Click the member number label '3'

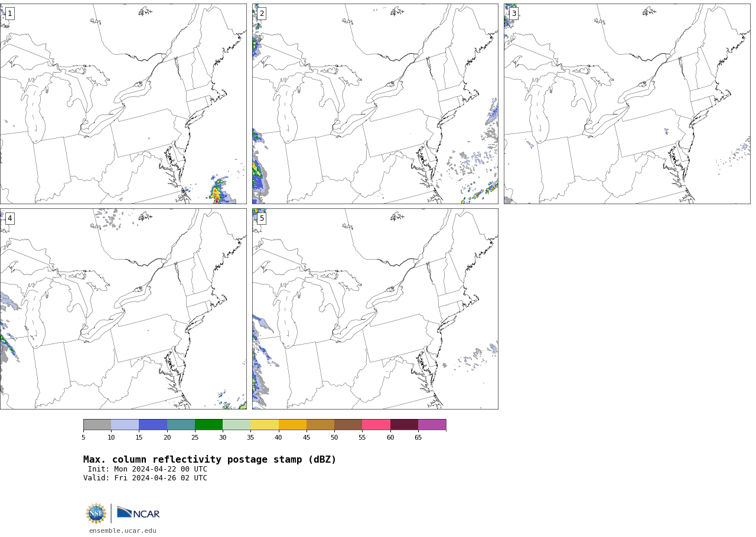click(x=513, y=14)
